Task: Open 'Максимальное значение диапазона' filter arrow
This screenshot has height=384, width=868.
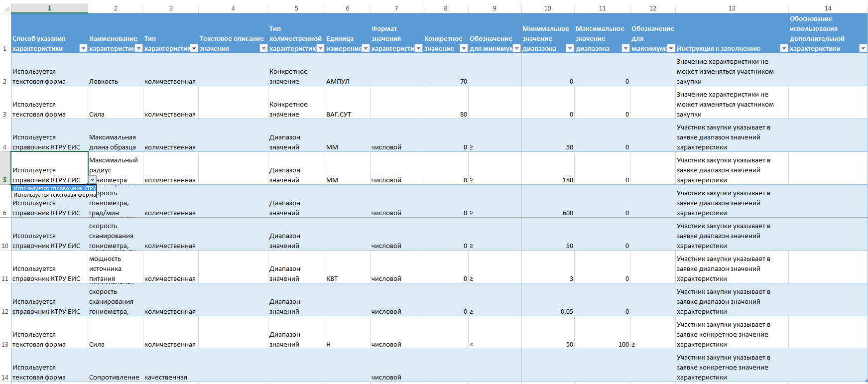Action: pos(625,48)
